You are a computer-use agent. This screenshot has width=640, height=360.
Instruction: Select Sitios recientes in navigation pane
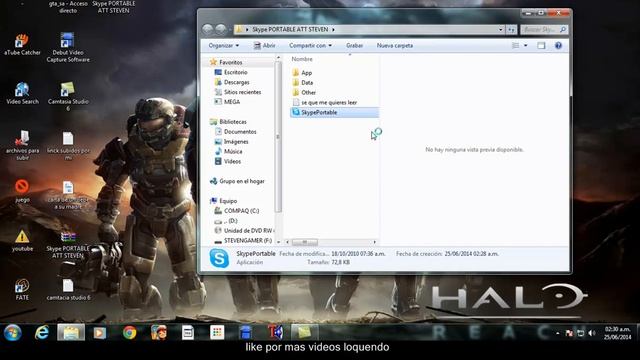pyautogui.click(x=242, y=92)
